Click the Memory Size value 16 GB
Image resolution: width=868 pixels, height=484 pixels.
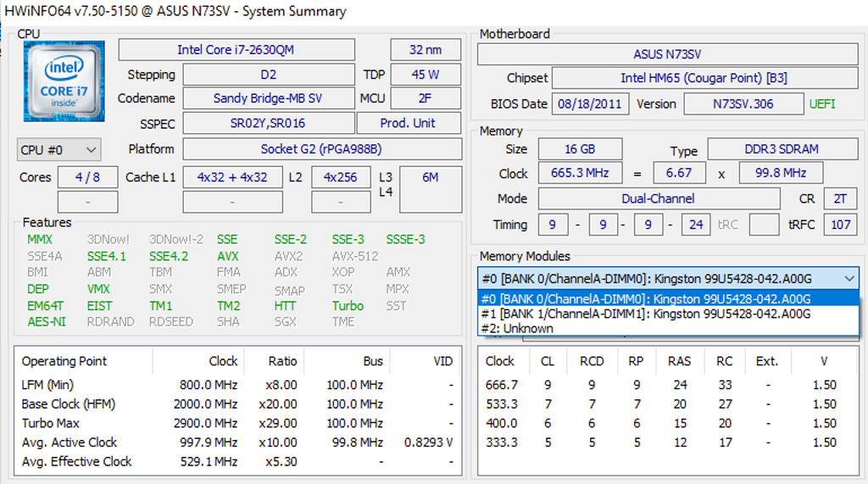click(x=580, y=149)
